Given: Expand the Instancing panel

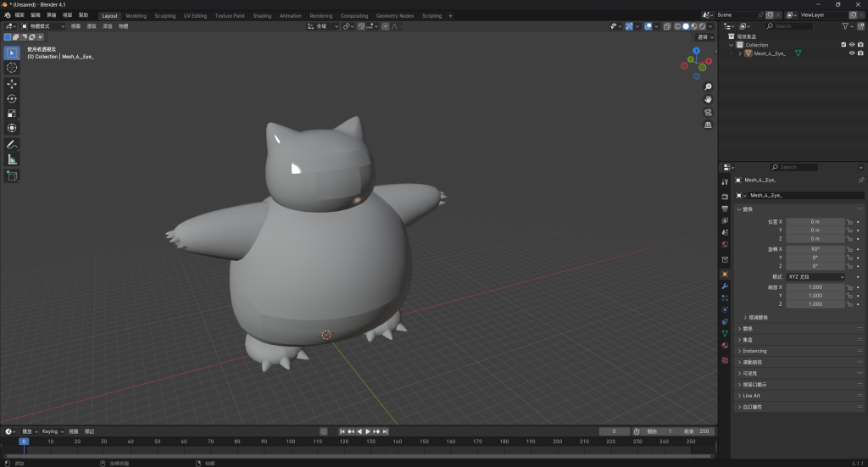Looking at the screenshot, I should (x=800, y=351).
